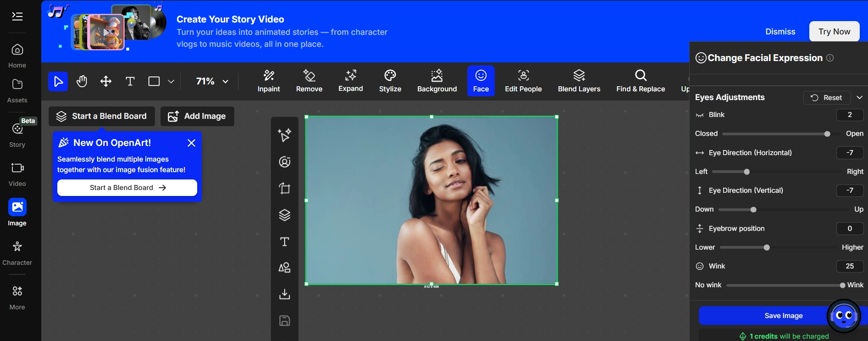Open Edit People tool
Screen dimensions: 868x341
(x=523, y=81)
